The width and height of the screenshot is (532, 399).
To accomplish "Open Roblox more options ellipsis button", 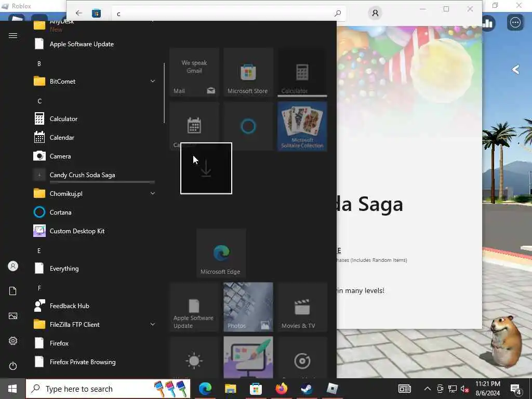I will pos(515,23).
